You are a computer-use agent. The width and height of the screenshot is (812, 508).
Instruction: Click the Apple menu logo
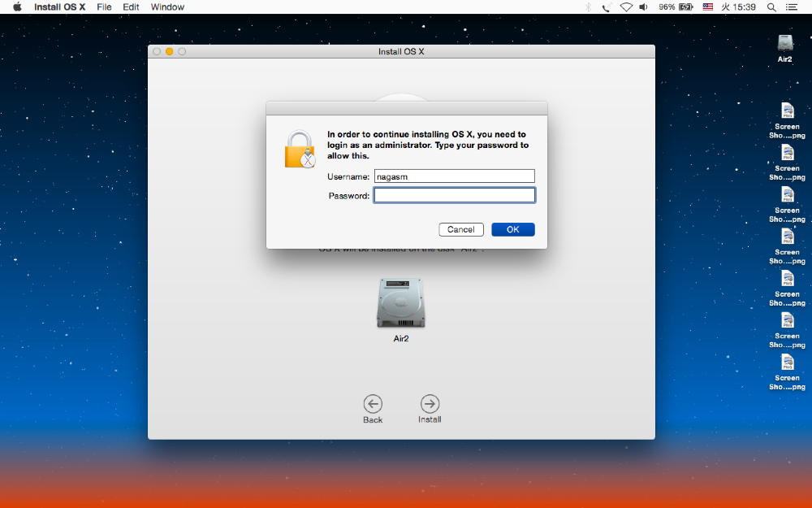pos(17,7)
